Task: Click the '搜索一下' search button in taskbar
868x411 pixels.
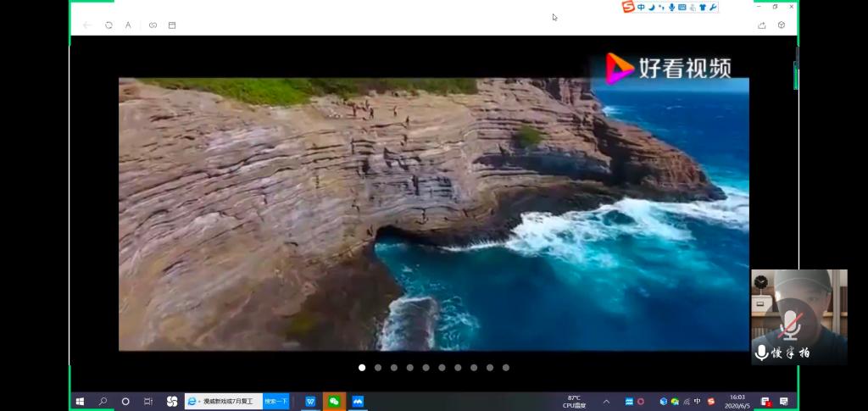Action: 275,401
